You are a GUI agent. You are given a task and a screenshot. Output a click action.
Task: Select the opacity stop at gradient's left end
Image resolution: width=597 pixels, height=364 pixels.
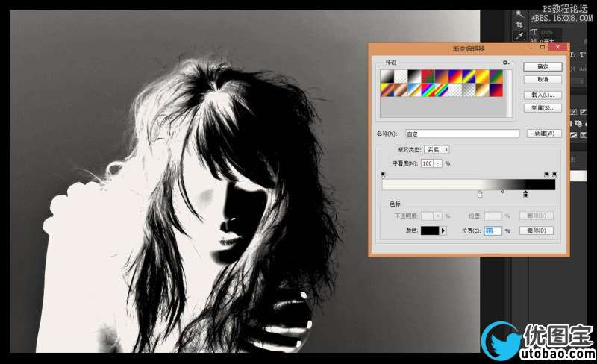click(x=383, y=175)
